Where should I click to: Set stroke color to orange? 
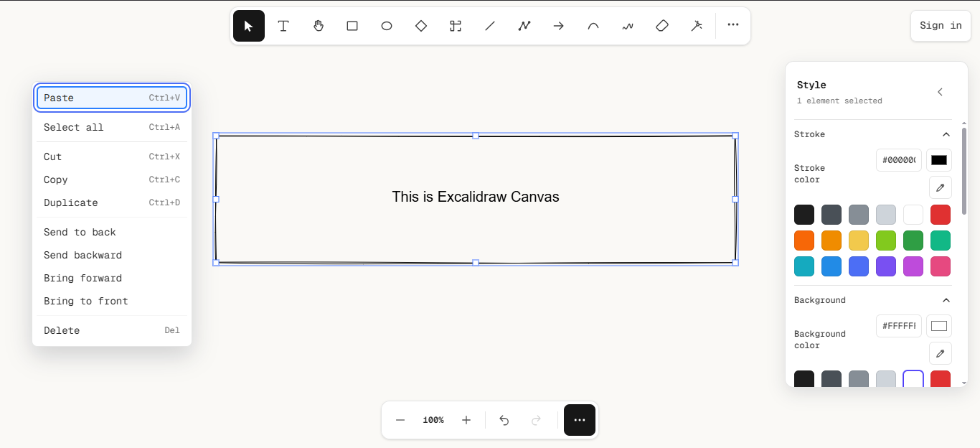[x=804, y=241]
